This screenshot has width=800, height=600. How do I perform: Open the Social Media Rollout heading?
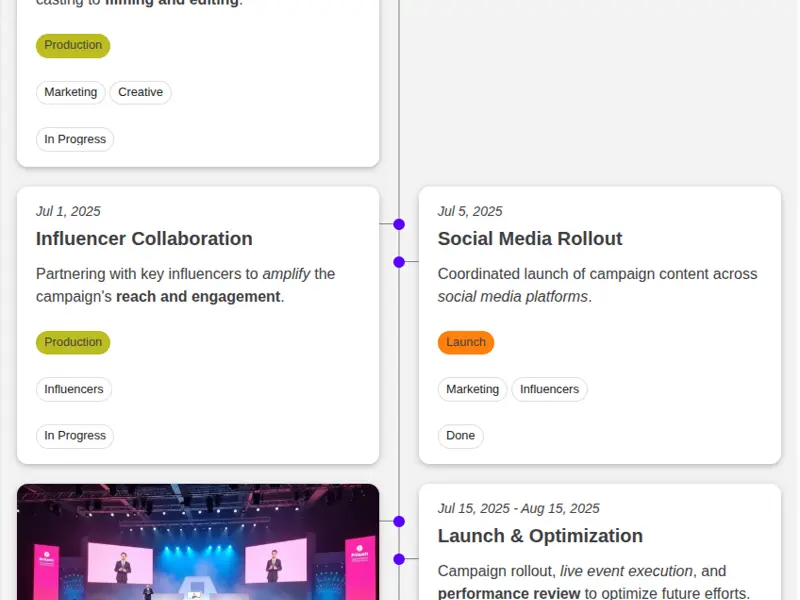tap(530, 239)
